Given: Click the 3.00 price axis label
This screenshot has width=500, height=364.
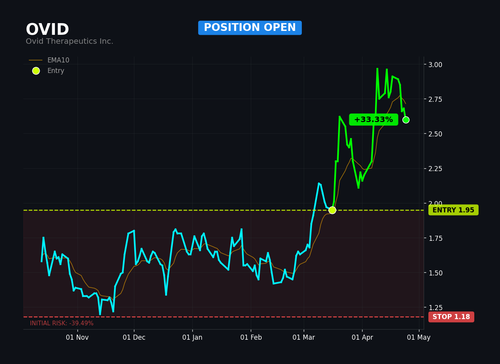Looking at the screenshot, I should [435, 64].
